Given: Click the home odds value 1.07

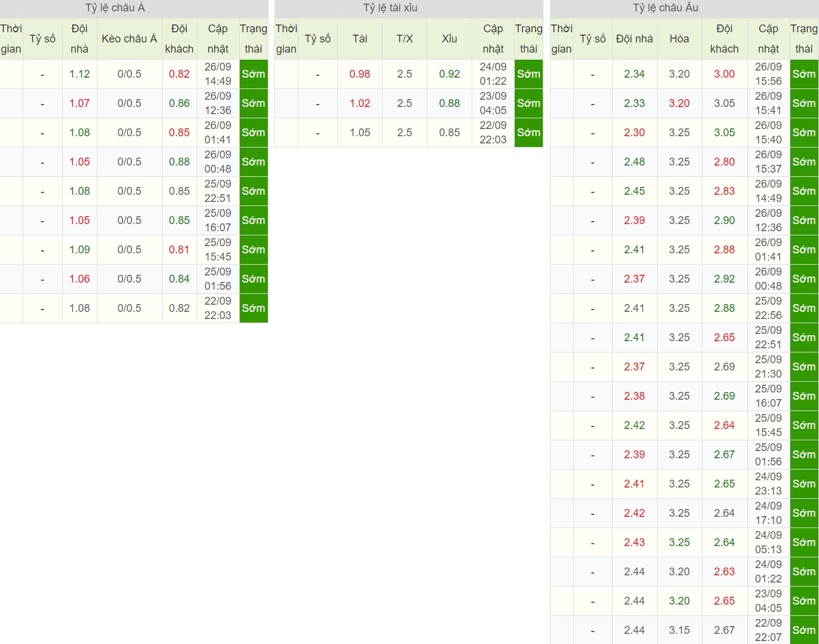Looking at the screenshot, I should 80,103.
